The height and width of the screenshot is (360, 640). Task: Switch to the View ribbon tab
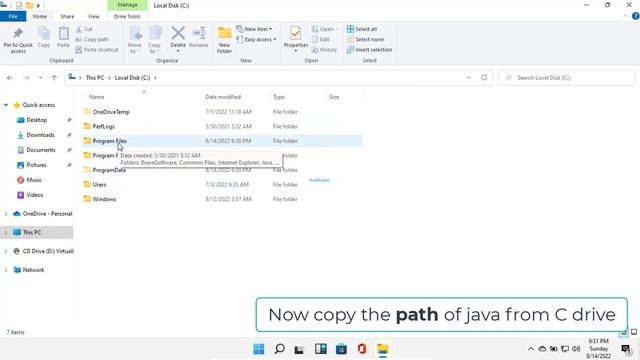(93, 16)
